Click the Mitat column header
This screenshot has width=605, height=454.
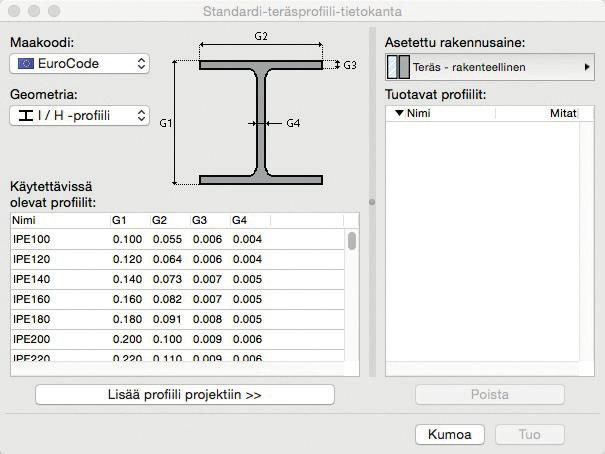pos(563,113)
